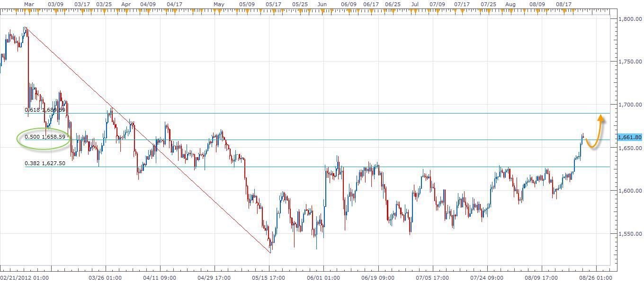This screenshot has width=644, height=283.
Task: Click the 1,750.00 price axis label
Action: click(630, 62)
